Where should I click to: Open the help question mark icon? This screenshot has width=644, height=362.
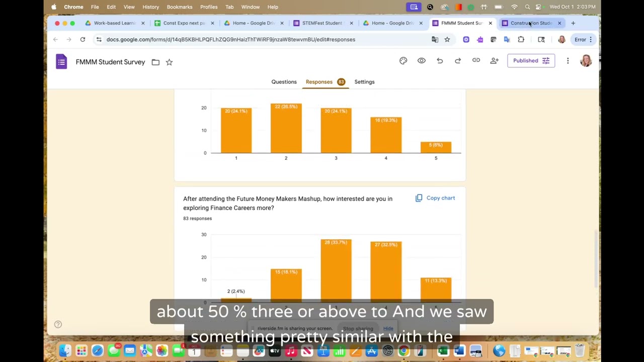(58, 324)
